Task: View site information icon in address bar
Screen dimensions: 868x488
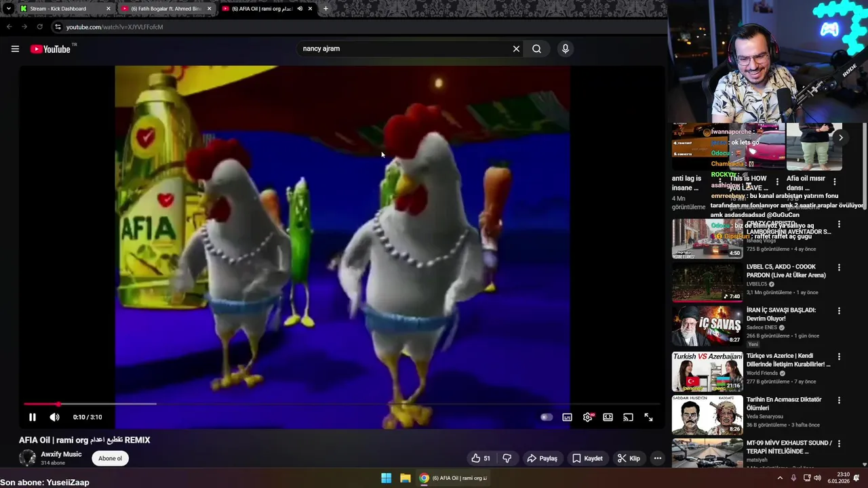Action: pyautogui.click(x=58, y=27)
